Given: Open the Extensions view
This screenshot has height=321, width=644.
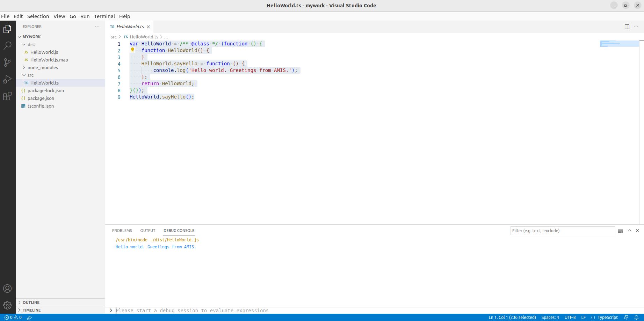Looking at the screenshot, I should pyautogui.click(x=7, y=96).
